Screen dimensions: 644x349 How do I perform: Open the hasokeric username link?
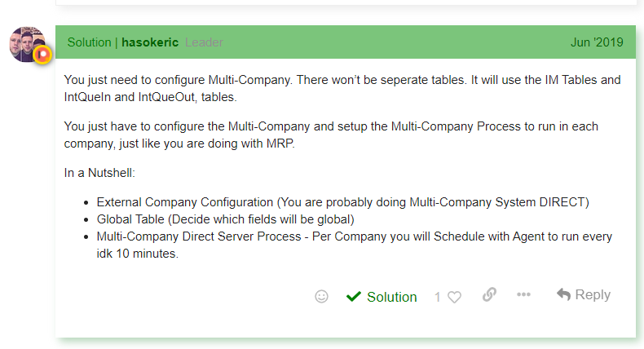tap(150, 42)
